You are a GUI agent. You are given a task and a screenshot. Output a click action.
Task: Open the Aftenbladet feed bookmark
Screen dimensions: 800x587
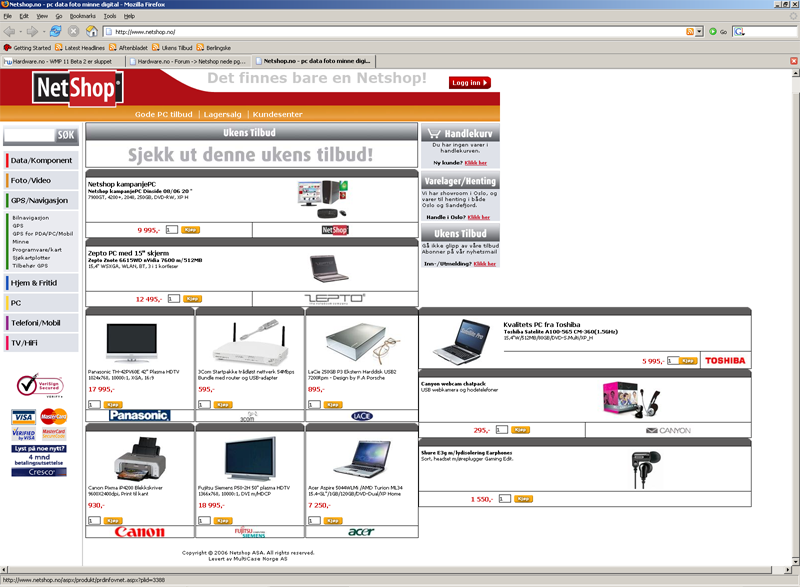[x=129, y=48]
